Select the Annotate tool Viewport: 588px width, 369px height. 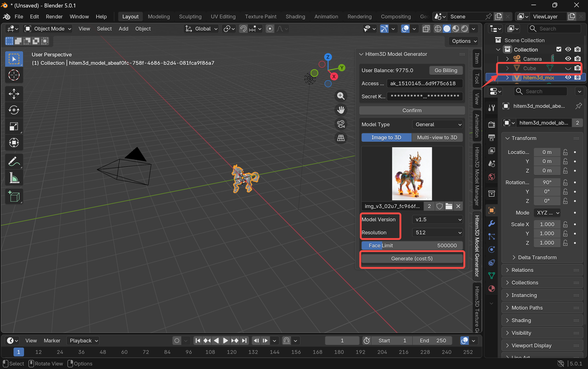(x=14, y=161)
